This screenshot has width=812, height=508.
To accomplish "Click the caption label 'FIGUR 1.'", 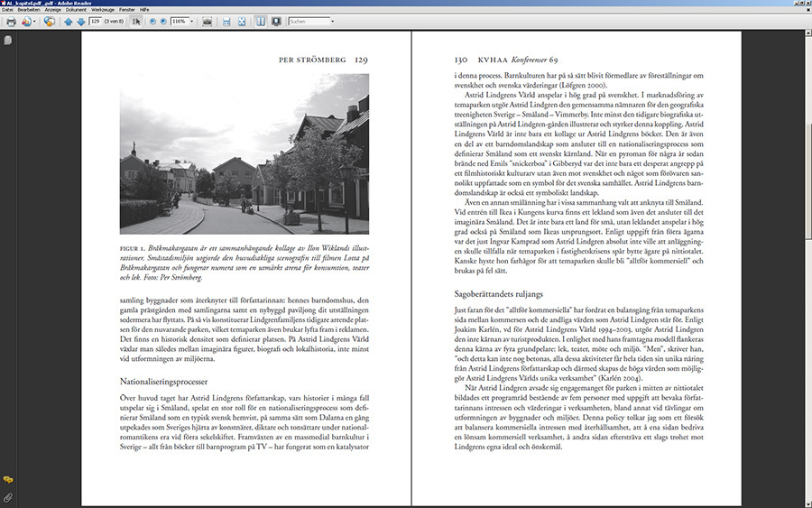I will 132,248.
